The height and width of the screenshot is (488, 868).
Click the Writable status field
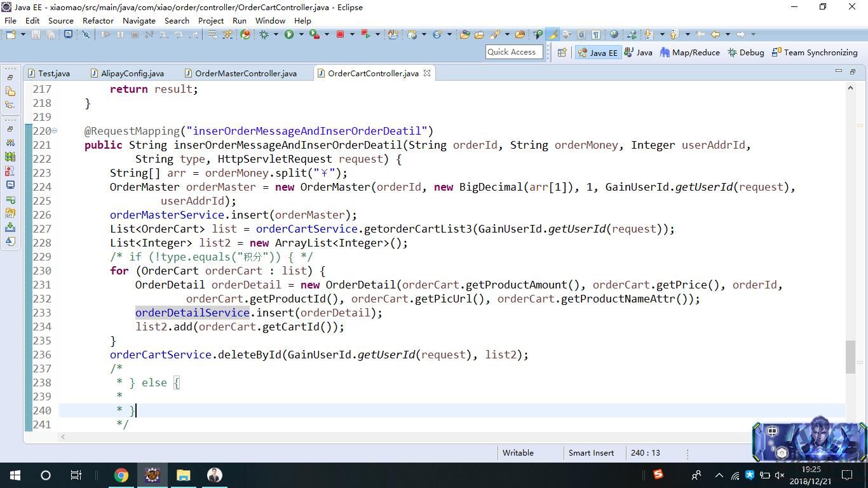518,453
